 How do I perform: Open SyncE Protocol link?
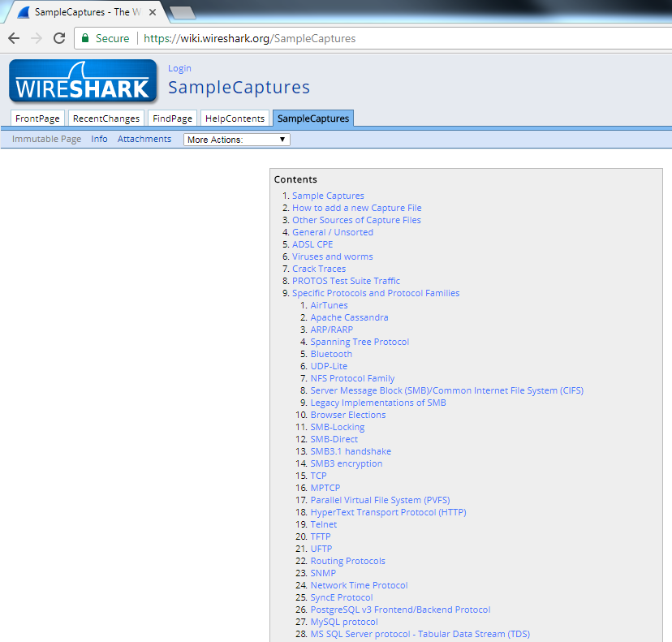342,597
